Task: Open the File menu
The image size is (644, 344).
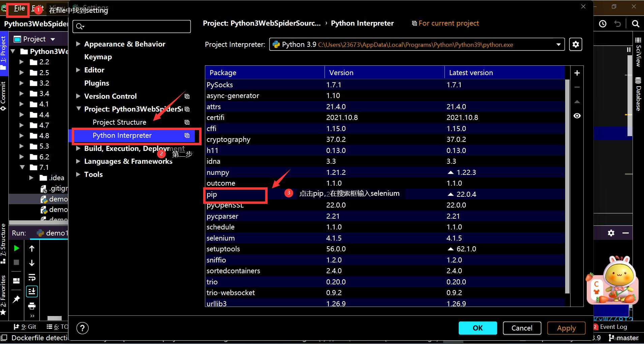Action: point(19,8)
